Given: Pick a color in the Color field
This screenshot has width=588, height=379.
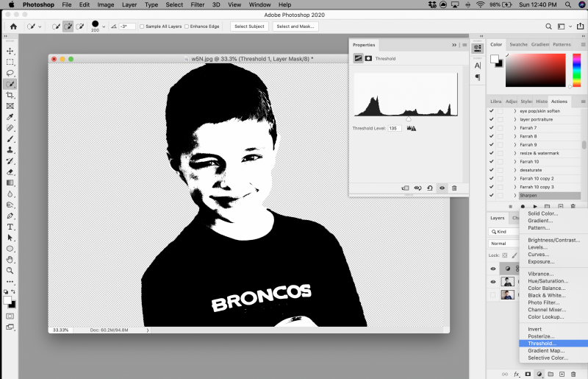Looking at the screenshot, I should pos(535,70).
